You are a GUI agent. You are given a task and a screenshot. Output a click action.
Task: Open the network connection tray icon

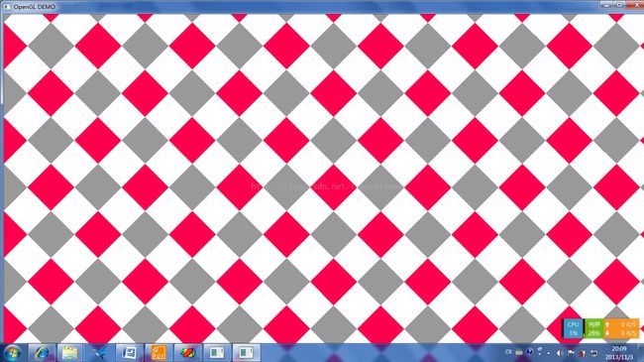[x=593, y=353]
